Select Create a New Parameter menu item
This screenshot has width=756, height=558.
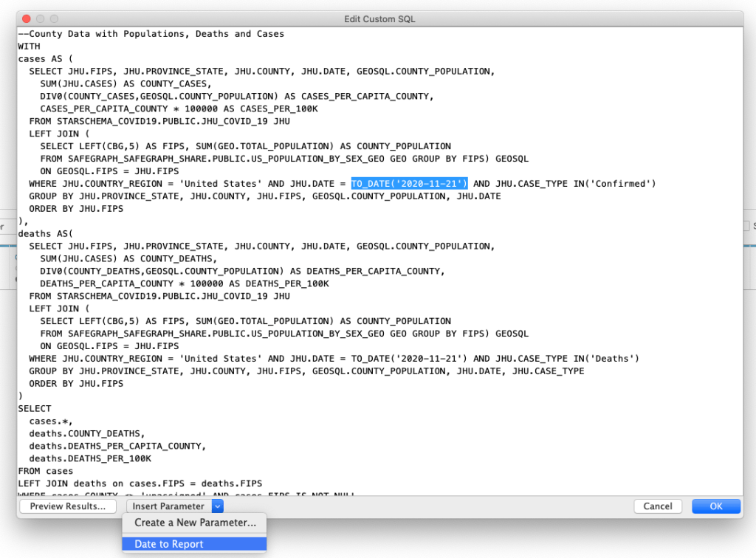[195, 523]
